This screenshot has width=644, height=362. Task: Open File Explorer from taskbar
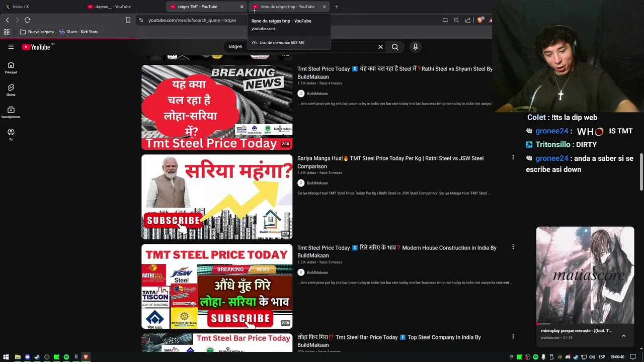[18, 357]
